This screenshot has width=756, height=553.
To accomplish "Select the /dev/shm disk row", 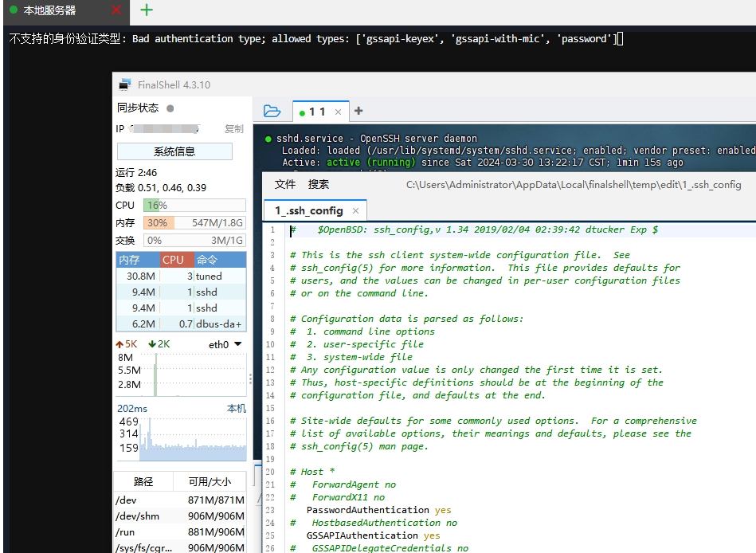I will click(x=180, y=516).
